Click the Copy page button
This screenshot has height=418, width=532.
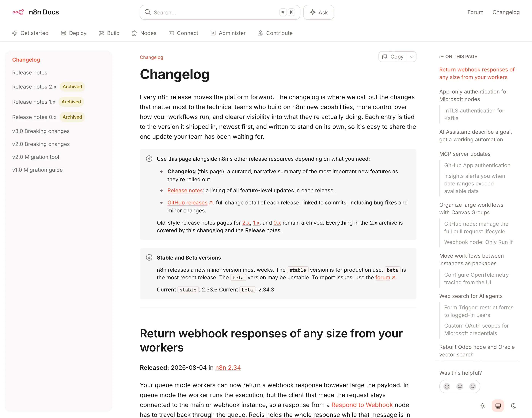pyautogui.click(x=393, y=57)
